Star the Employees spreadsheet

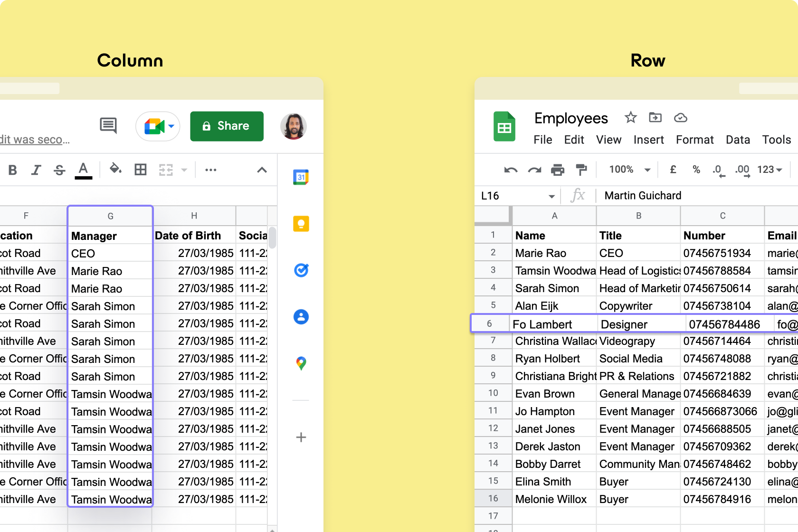(630, 118)
